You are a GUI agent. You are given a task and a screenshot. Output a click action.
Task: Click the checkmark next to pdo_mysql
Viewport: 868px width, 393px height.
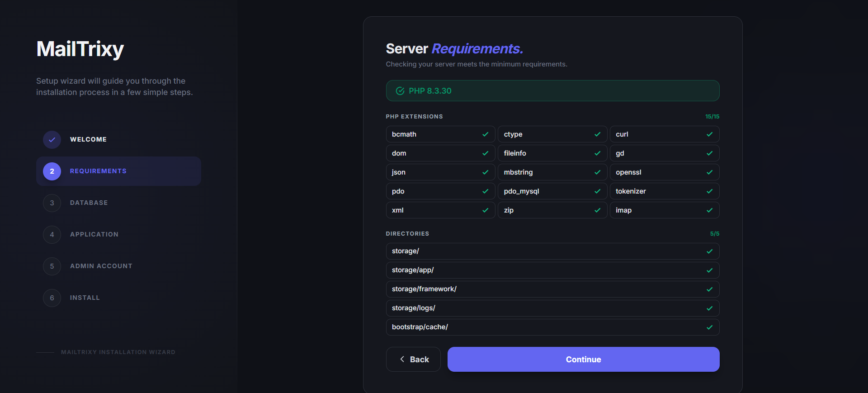(598, 191)
